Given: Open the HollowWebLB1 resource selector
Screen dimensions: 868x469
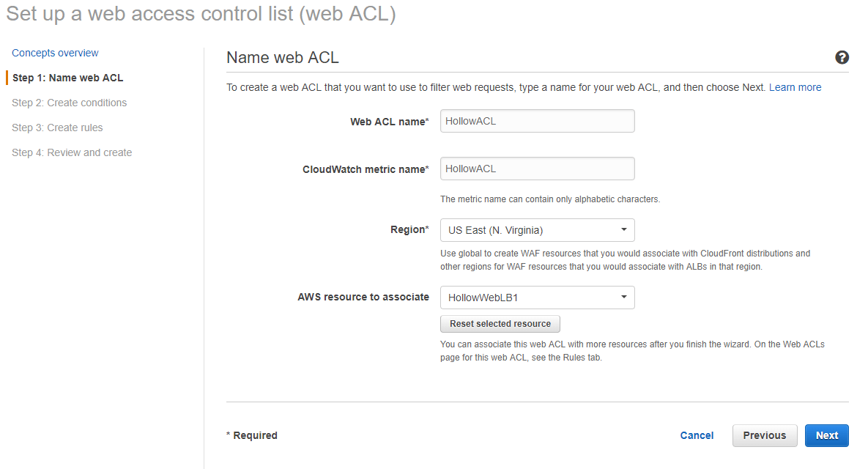Looking at the screenshot, I should 537,298.
